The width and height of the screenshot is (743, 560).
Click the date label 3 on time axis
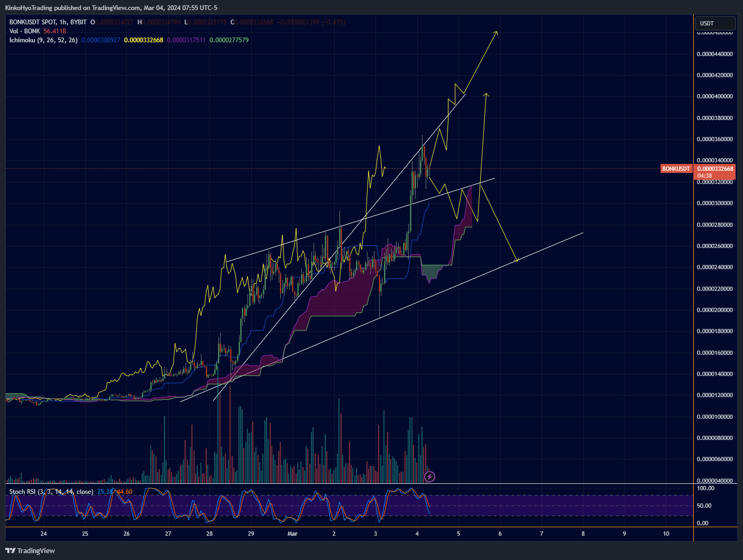pos(375,534)
